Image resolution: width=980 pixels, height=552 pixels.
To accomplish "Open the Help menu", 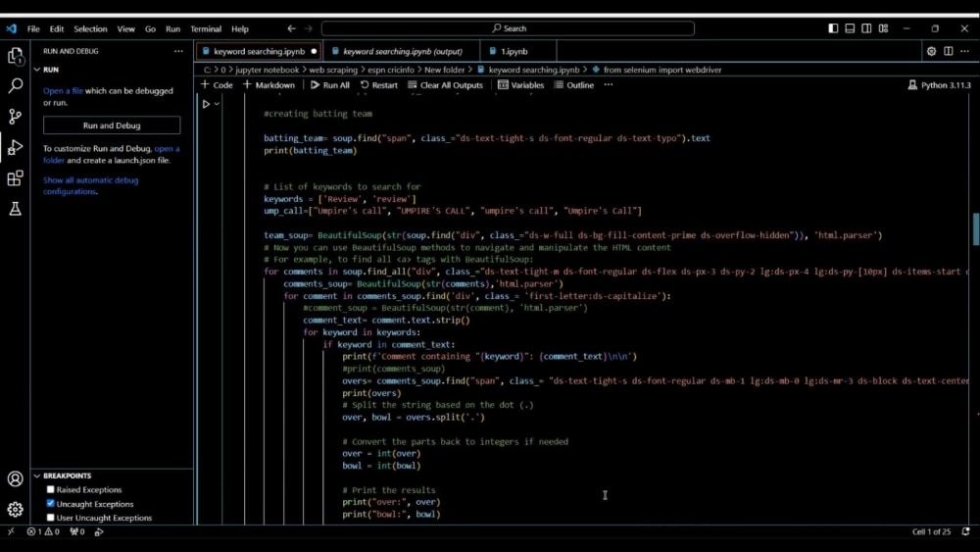I will (240, 28).
